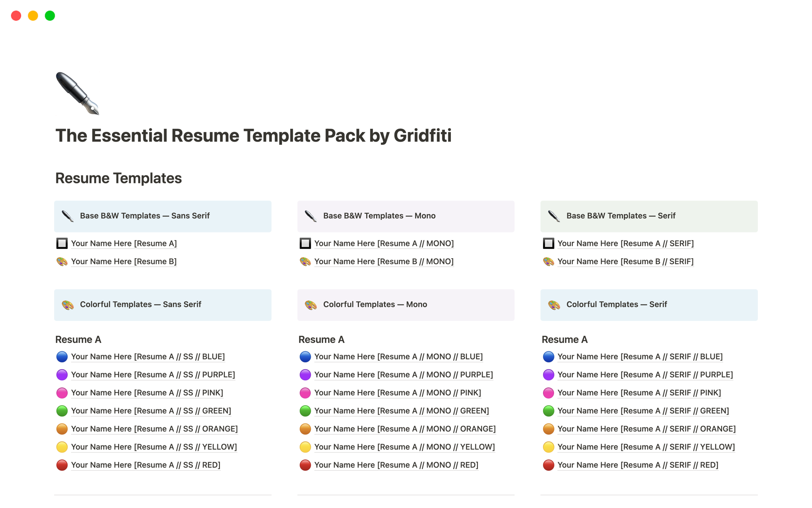Screen dimensions: 812x508
Task: Open Your Name Here [Resume A] page link
Action: [123, 243]
